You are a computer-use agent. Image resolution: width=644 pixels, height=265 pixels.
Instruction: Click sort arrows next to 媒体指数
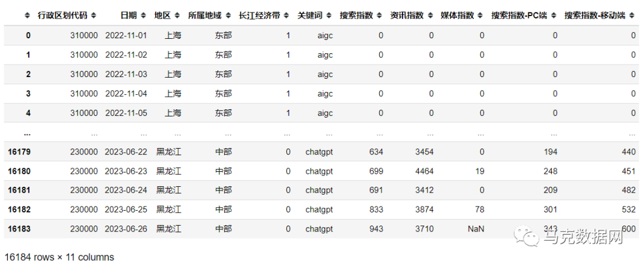[x=481, y=16]
